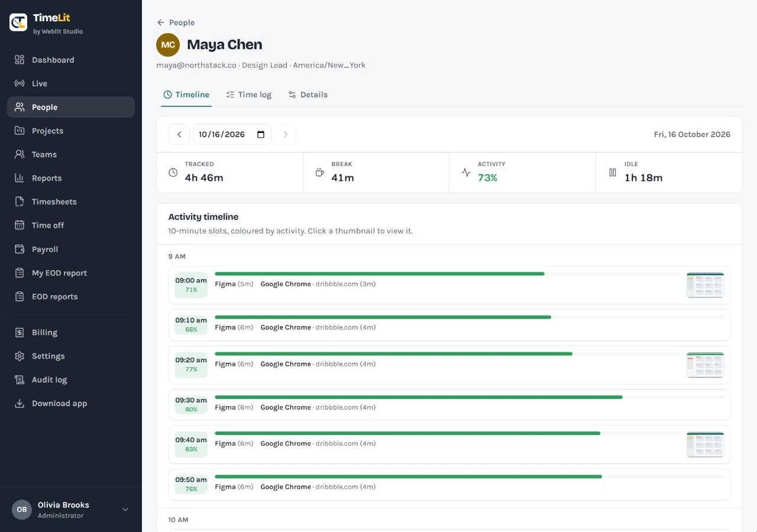Click the next day arrow
The width and height of the screenshot is (757, 532).
pyautogui.click(x=285, y=134)
